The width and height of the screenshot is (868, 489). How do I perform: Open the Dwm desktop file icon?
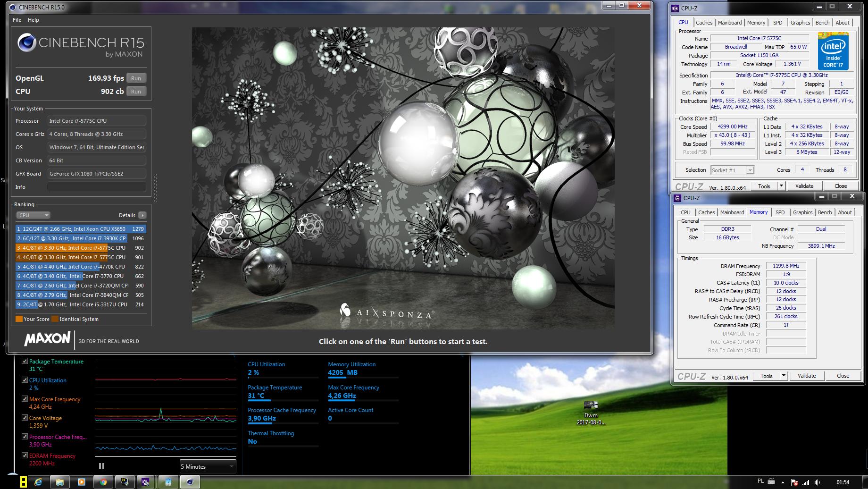591,413
